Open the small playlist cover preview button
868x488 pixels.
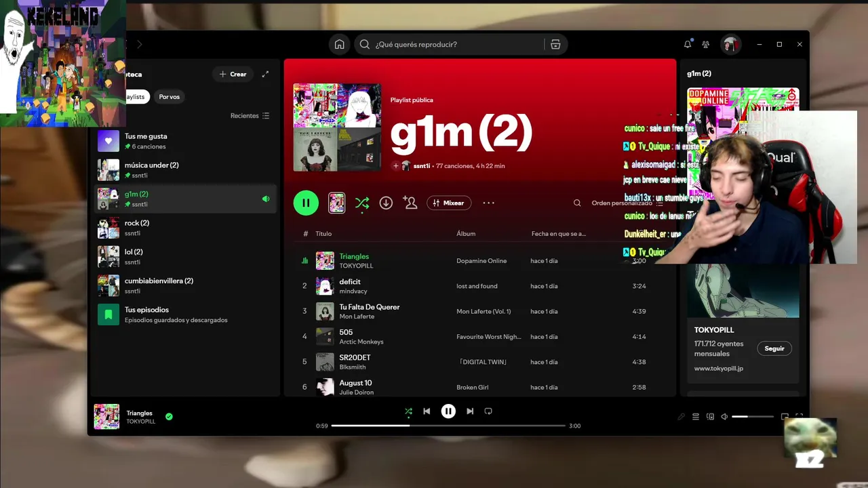click(x=337, y=203)
